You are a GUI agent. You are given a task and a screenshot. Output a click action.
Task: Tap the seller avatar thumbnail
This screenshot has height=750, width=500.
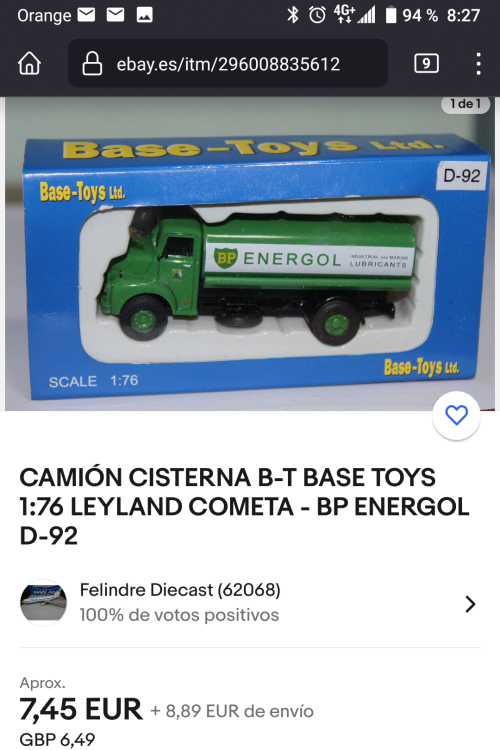44,603
